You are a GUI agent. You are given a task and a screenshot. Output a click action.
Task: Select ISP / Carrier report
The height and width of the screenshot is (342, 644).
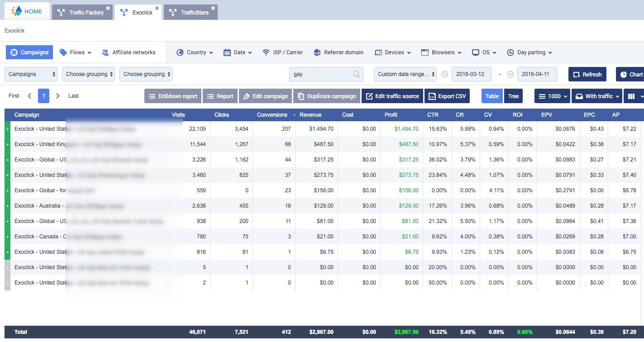coord(282,52)
